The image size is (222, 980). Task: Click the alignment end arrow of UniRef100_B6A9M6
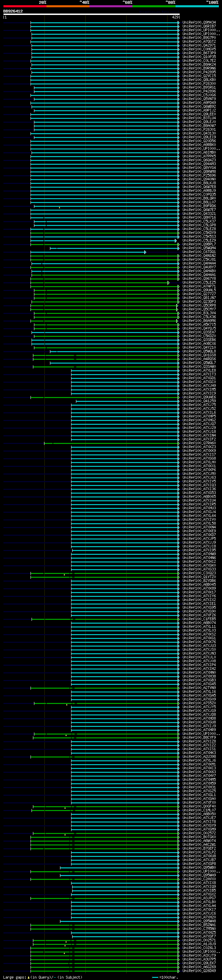coord(177,321)
